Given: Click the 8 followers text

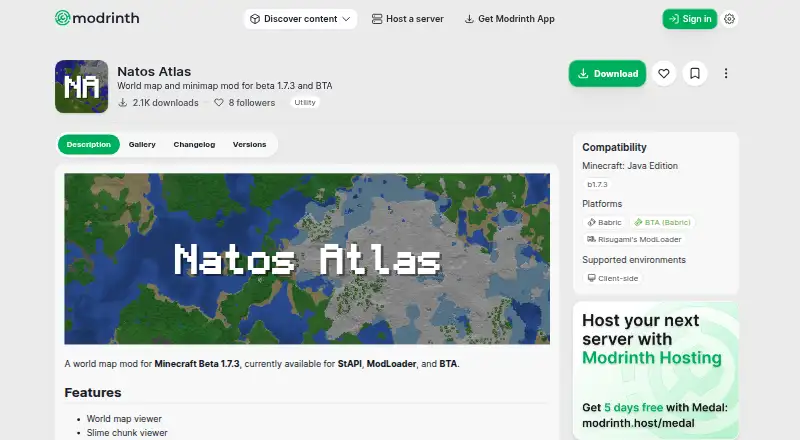Looking at the screenshot, I should click(252, 103).
